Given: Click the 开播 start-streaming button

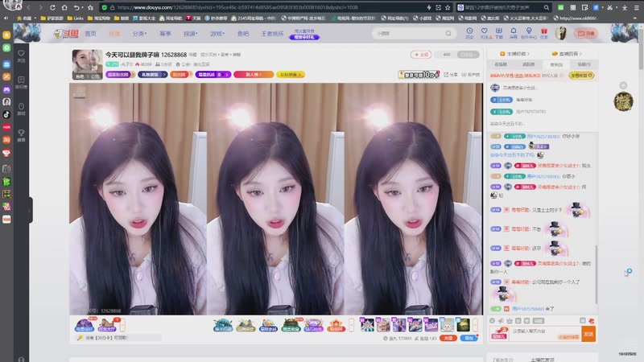Looking at the screenshot, I should 586,33.
